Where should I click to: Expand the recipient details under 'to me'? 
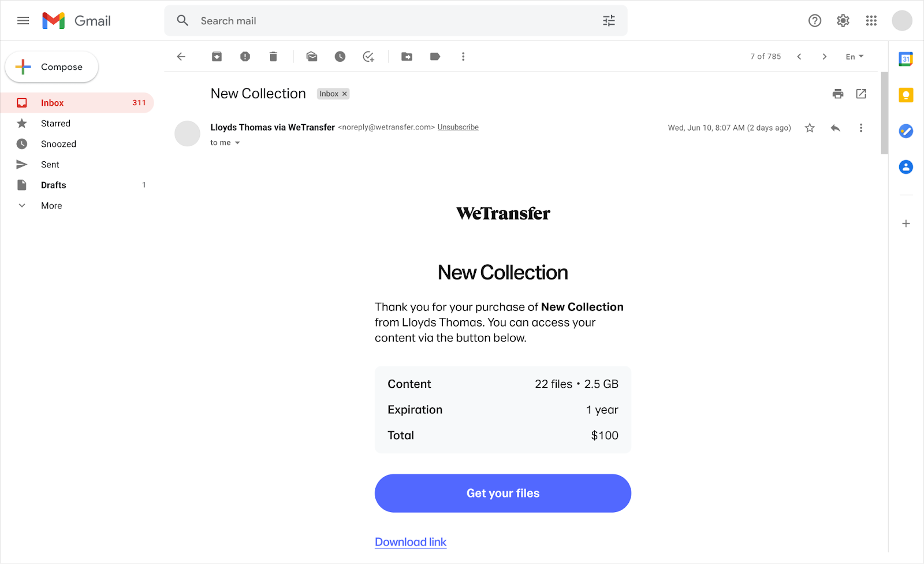(x=237, y=142)
